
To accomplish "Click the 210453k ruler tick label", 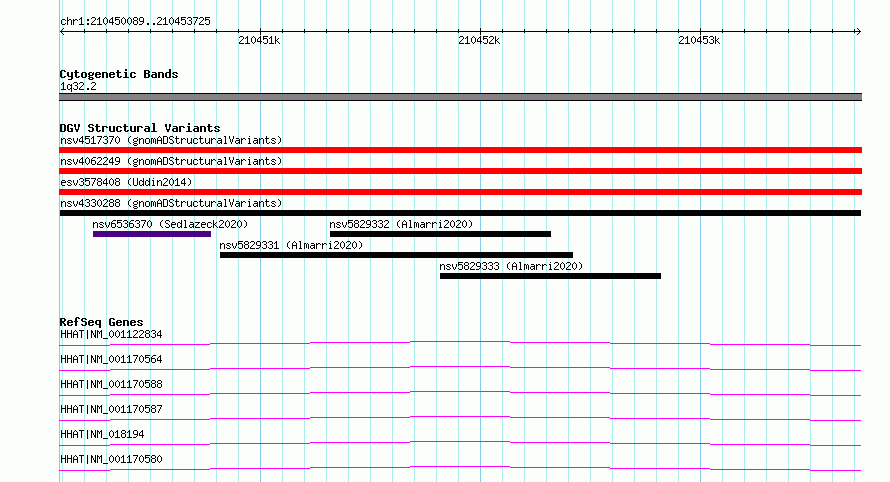I will (x=699, y=40).
